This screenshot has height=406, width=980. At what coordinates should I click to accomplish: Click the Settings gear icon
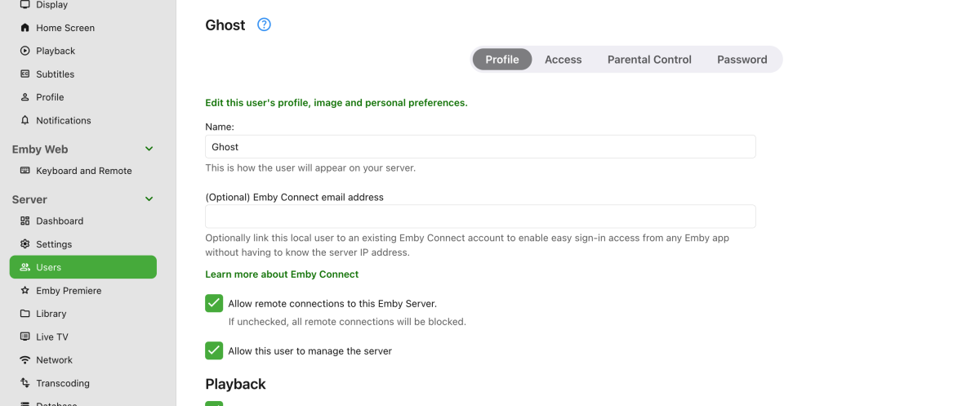point(24,244)
